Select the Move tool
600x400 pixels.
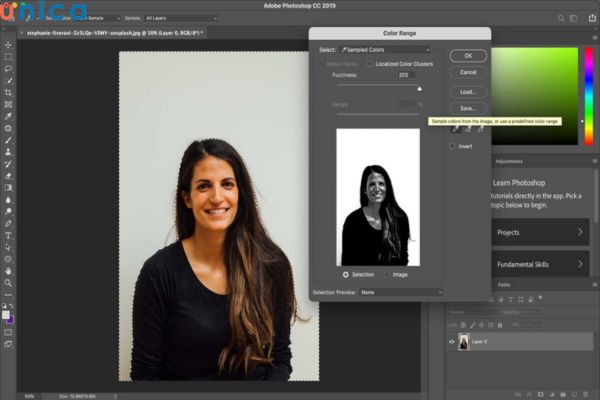[x=8, y=45]
